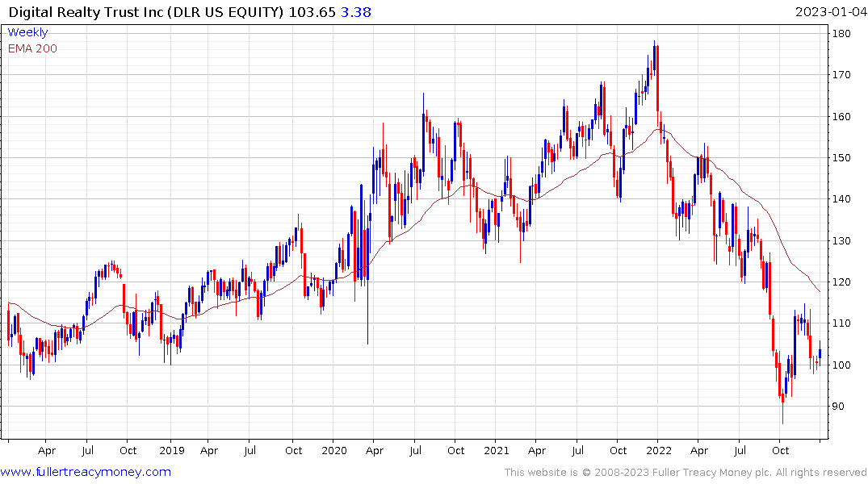868x484 pixels.
Task: Click the EMA 200 legend label
Action: pos(32,48)
